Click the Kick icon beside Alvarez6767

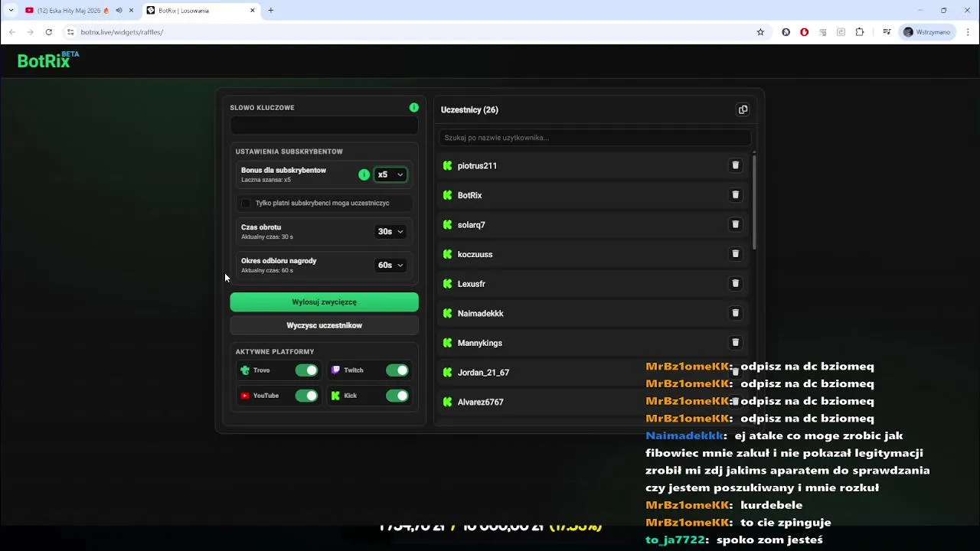[448, 402]
